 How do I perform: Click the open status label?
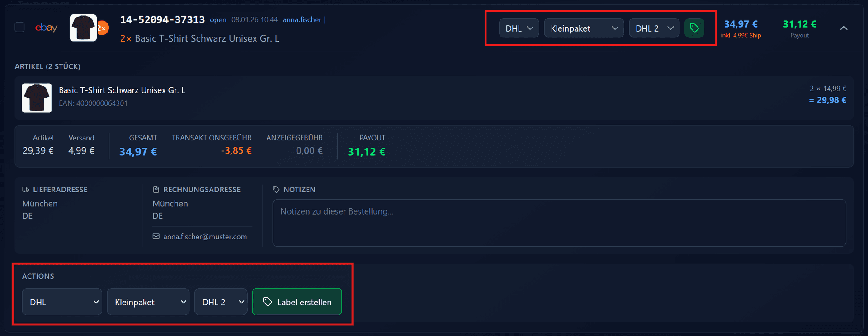coord(218,19)
